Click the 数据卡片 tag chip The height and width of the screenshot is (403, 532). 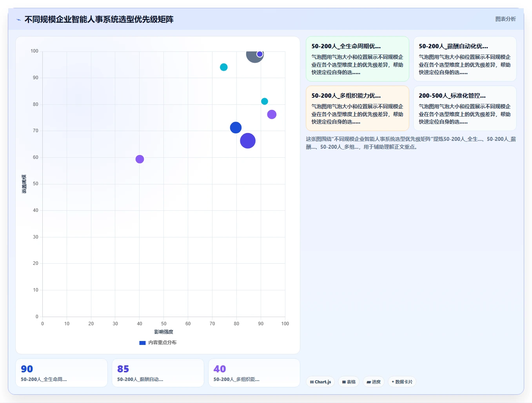402,382
